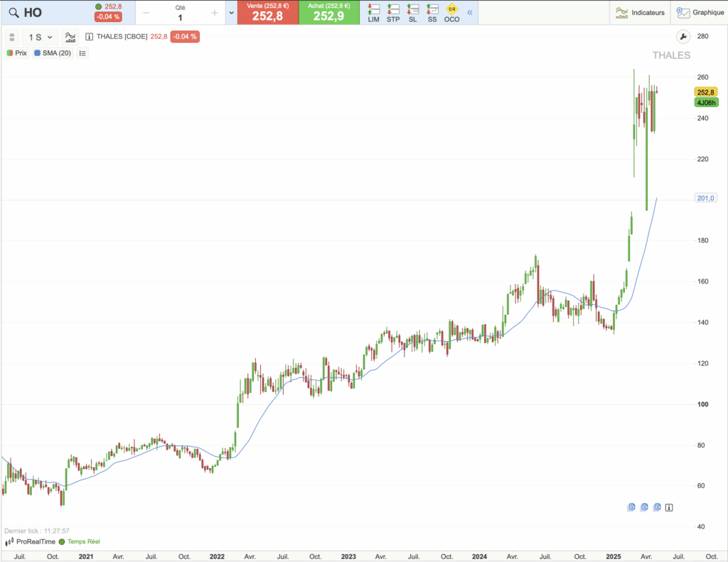Toggle the SMA (20) indicator chip
Screen dimensions: 728x562
[x=53, y=53]
